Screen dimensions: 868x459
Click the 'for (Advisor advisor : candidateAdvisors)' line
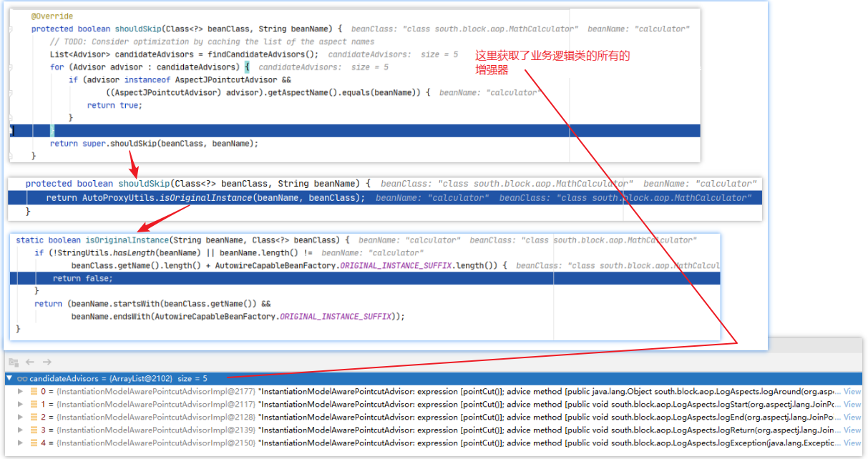pyautogui.click(x=150, y=67)
